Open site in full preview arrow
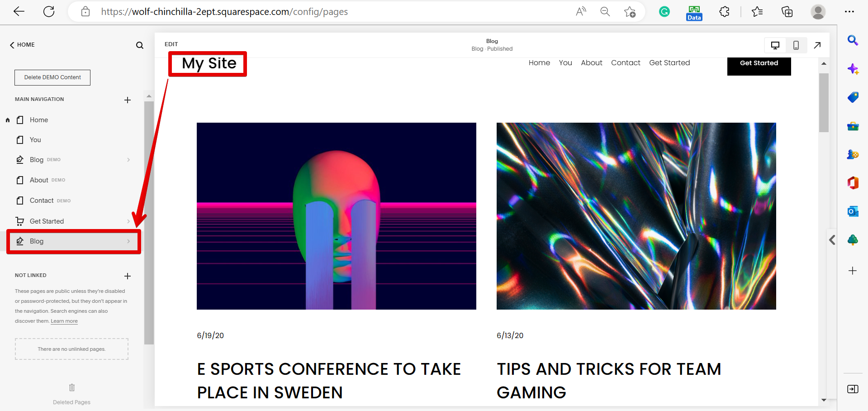This screenshot has width=868, height=411. pos(817,45)
